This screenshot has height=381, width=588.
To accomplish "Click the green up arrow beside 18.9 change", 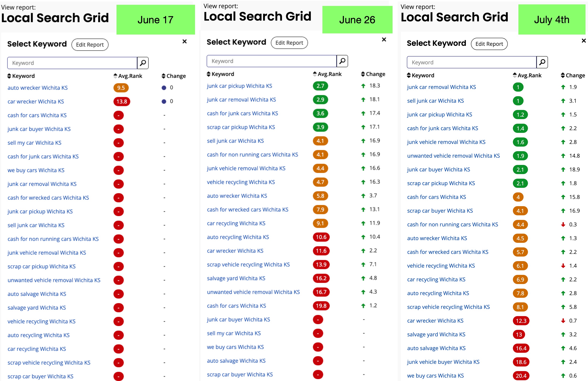I will point(563,170).
